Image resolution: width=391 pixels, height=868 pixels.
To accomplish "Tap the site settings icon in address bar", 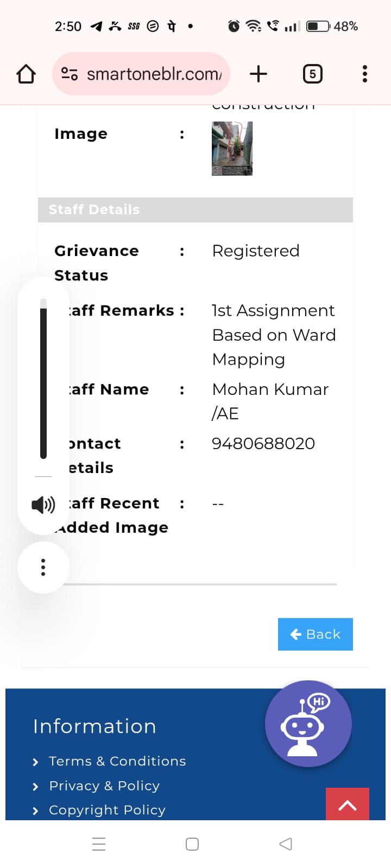I will coord(70,74).
